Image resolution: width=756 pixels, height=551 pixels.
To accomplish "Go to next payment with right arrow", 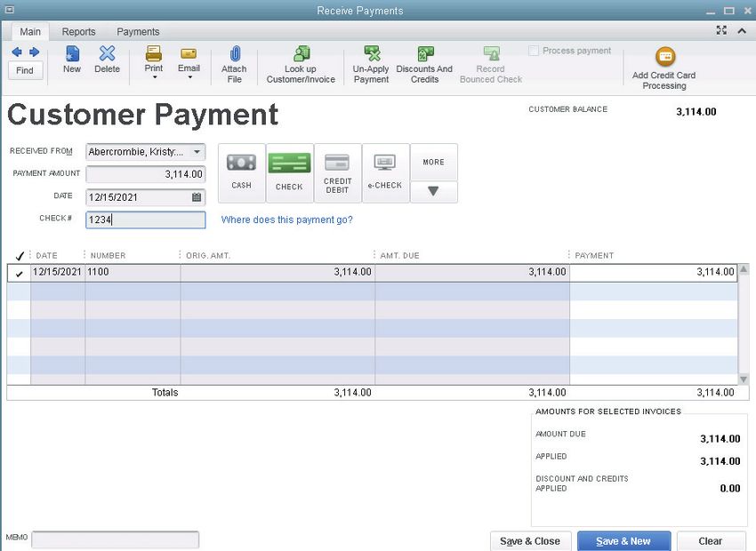I will point(34,52).
